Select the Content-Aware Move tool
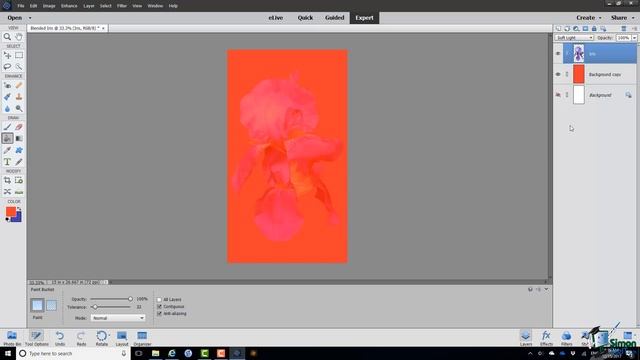 (7, 192)
